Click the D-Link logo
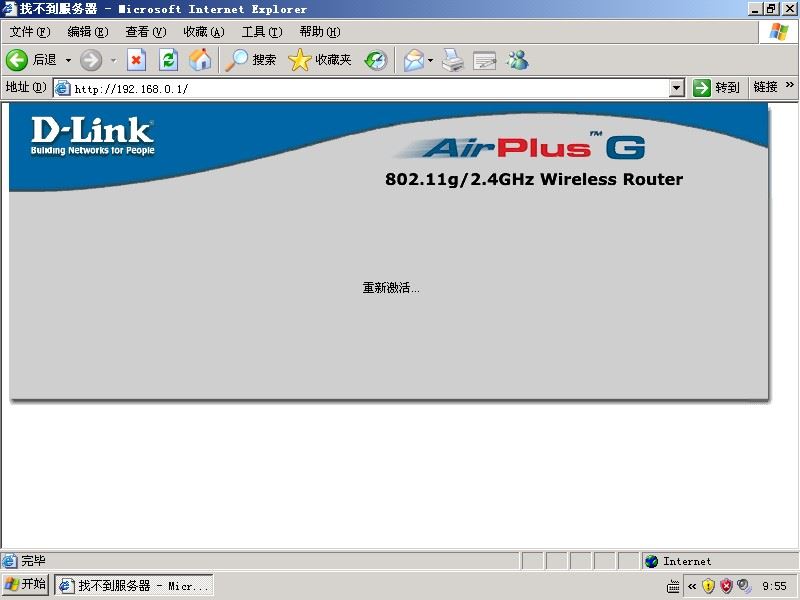Image resolution: width=800 pixels, height=600 pixels. coord(92,136)
